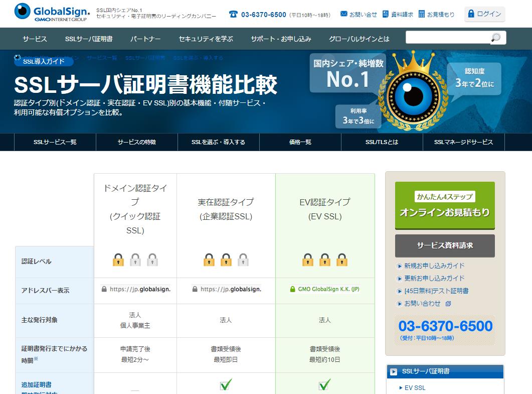Click the 最短2分～ cell text

(135, 360)
